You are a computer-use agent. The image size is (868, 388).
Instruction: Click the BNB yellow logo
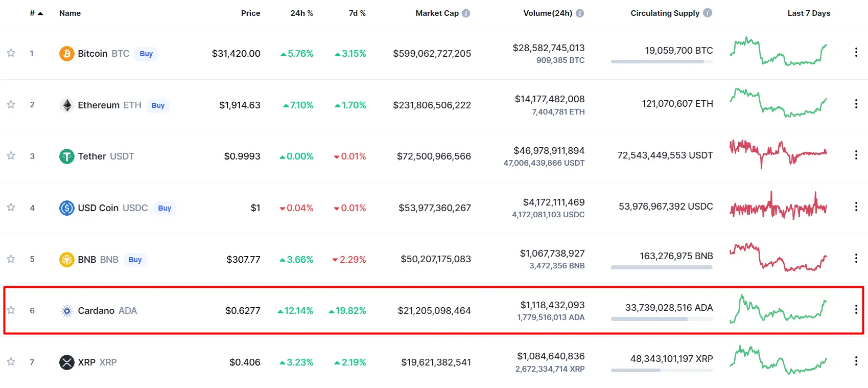(x=67, y=260)
